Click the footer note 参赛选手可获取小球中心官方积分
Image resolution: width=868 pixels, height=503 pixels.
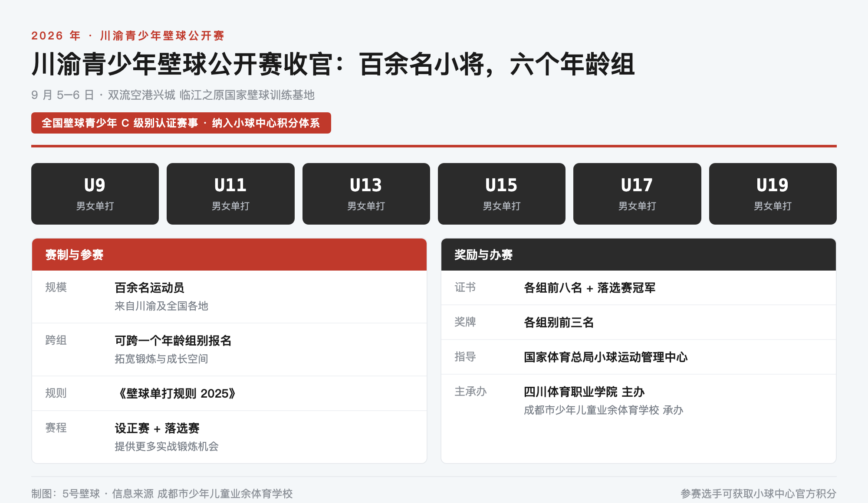[758, 493]
